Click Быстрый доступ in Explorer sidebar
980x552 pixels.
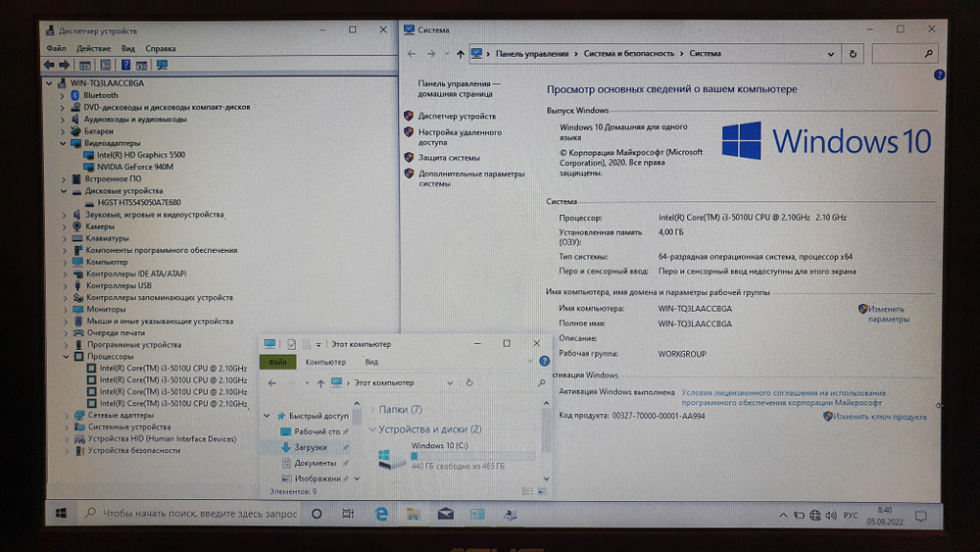pyautogui.click(x=318, y=416)
